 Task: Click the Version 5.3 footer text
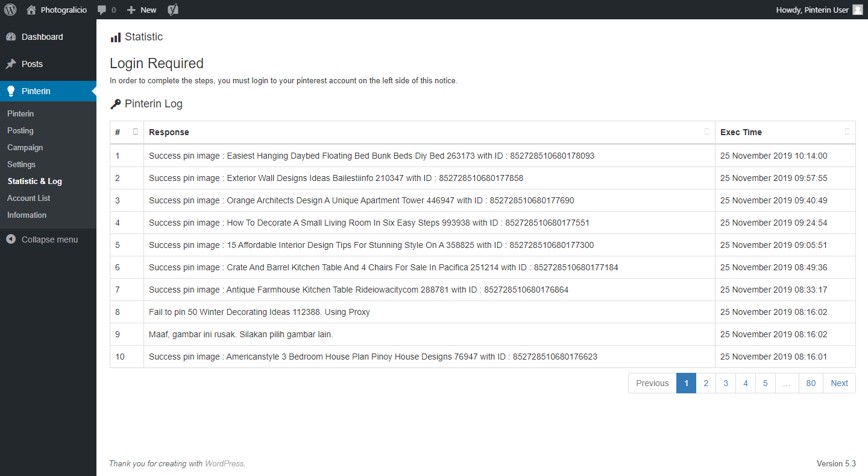[836, 464]
